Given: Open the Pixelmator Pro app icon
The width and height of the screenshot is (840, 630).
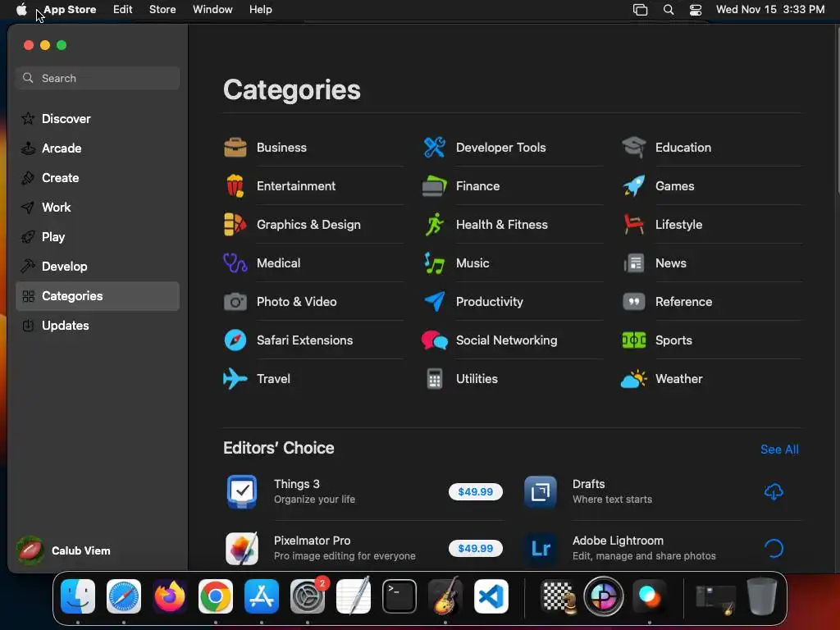Looking at the screenshot, I should click(x=242, y=549).
